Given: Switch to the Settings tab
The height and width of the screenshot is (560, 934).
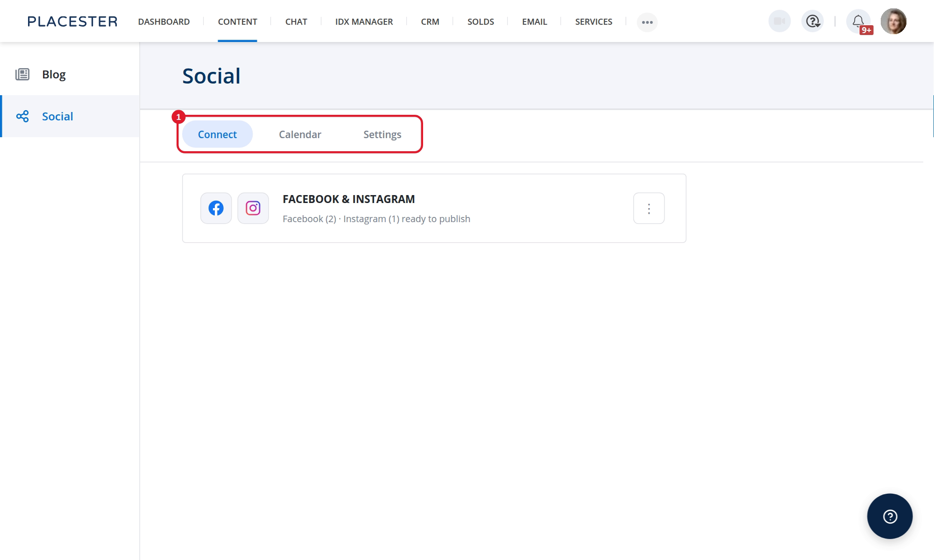Looking at the screenshot, I should (382, 134).
